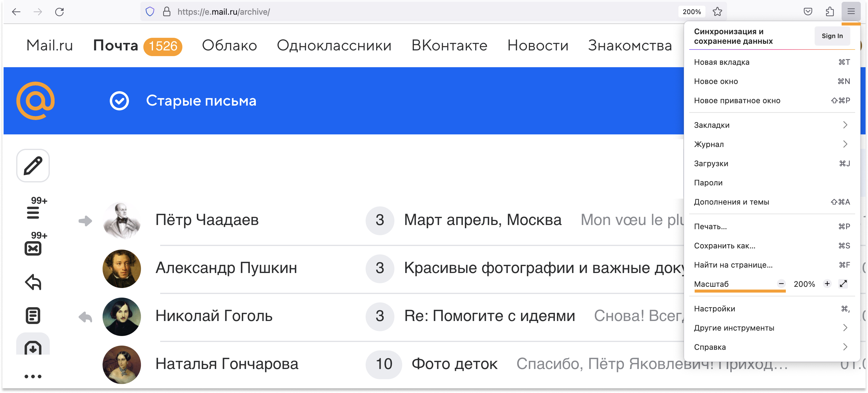Image resolution: width=868 pixels, height=393 pixels.
Task: Choose Сохранить как… menu item
Action: 772,246
